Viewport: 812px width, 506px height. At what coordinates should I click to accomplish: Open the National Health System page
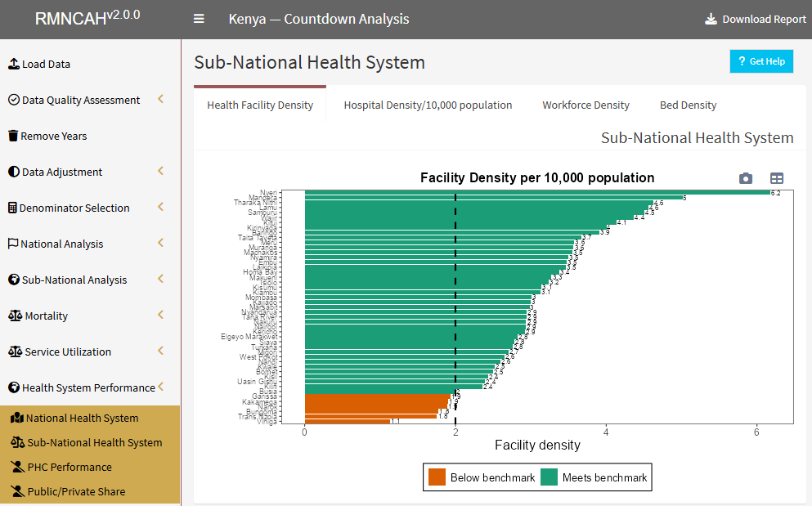pos(90,418)
